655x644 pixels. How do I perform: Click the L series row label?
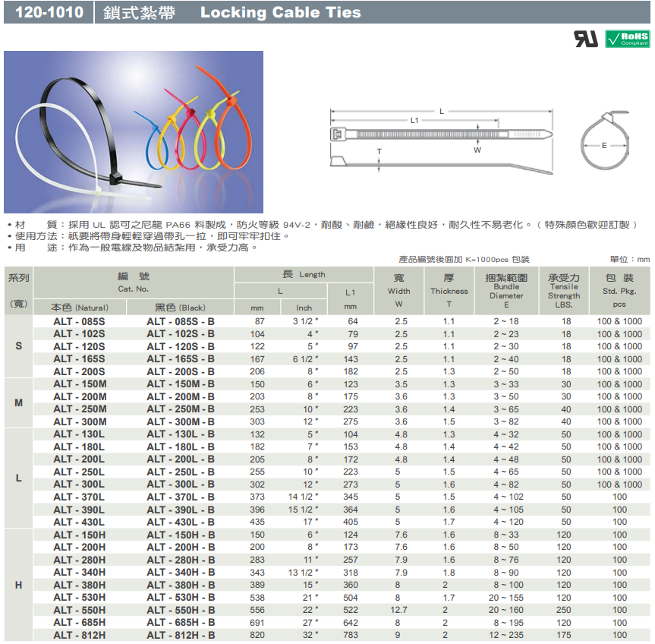(x=18, y=478)
